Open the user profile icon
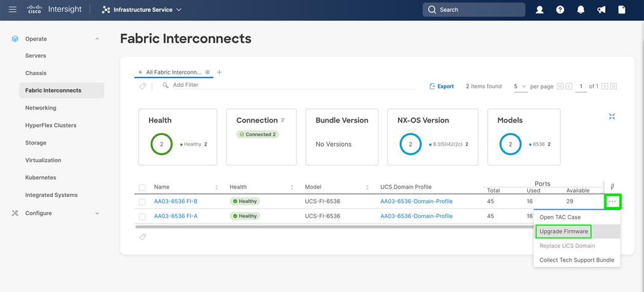Image resolution: width=644 pixels, height=292 pixels. click(x=539, y=10)
